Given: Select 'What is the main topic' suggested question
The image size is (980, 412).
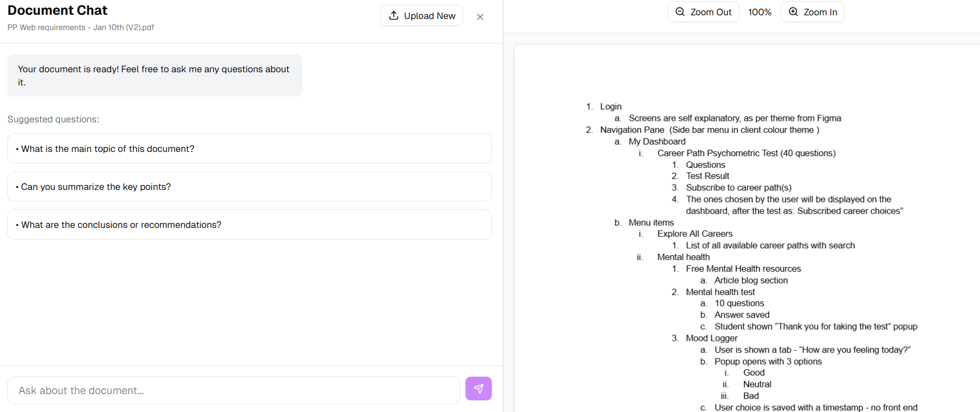Looking at the screenshot, I should click(x=249, y=149).
